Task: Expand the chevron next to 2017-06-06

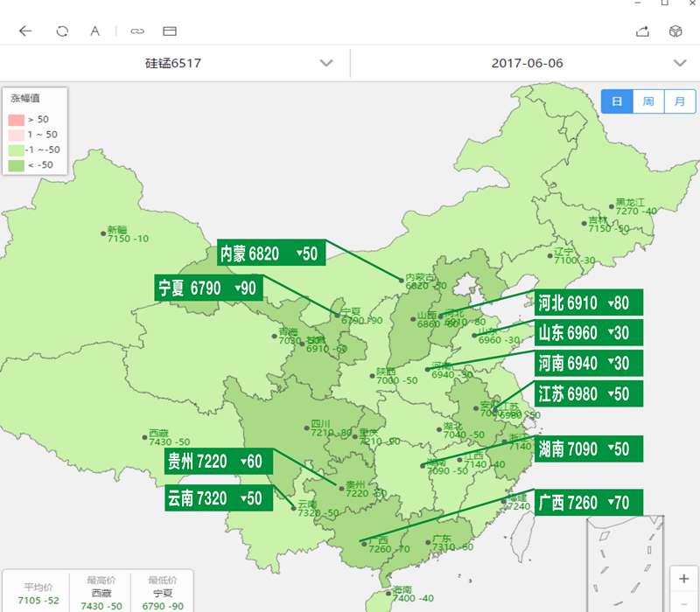Action: pos(680,63)
